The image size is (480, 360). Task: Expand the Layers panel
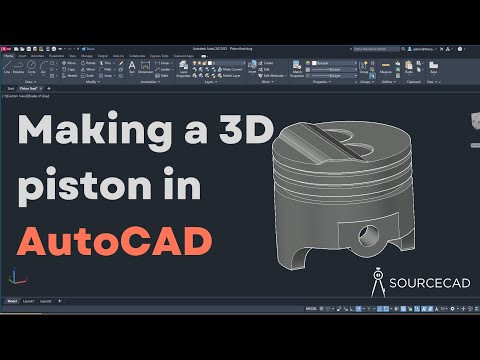(x=211, y=82)
